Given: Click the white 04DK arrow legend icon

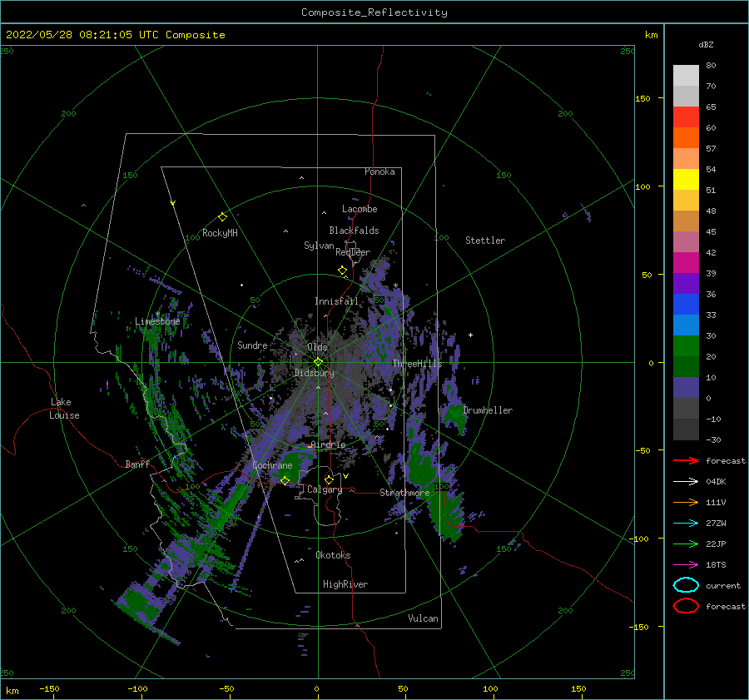Looking at the screenshot, I should (x=686, y=481).
